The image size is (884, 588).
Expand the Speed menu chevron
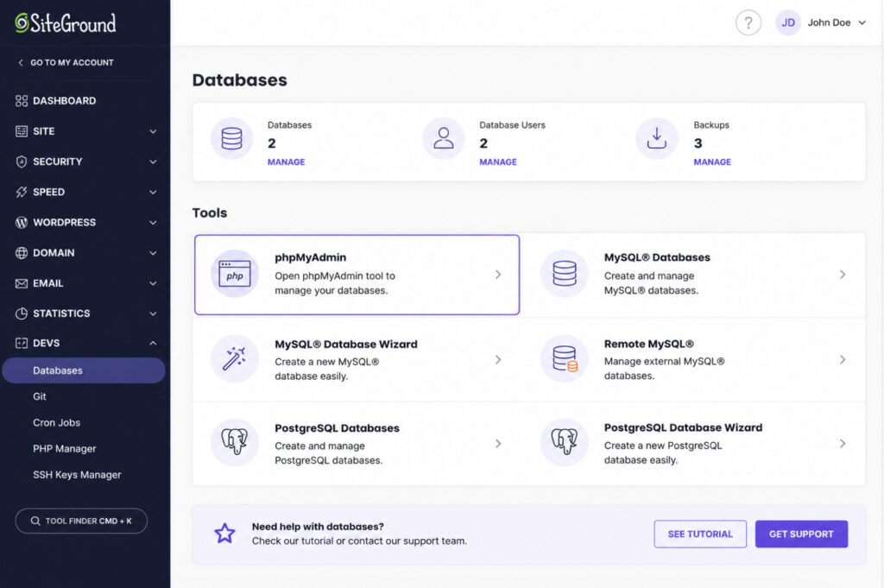153,193
